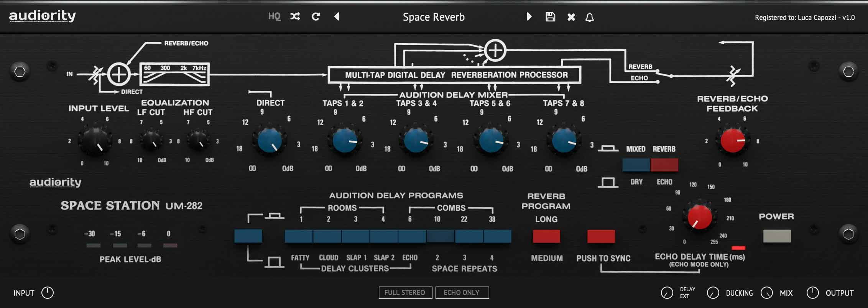Go to the previous preset arrow
This screenshot has height=308, width=868.
pos(337,16)
